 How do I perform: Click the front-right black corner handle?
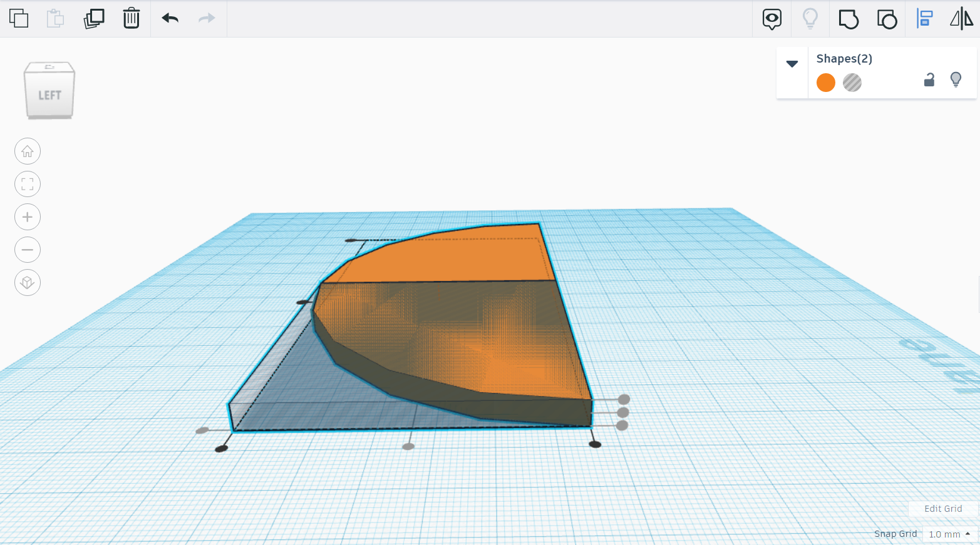click(x=595, y=444)
